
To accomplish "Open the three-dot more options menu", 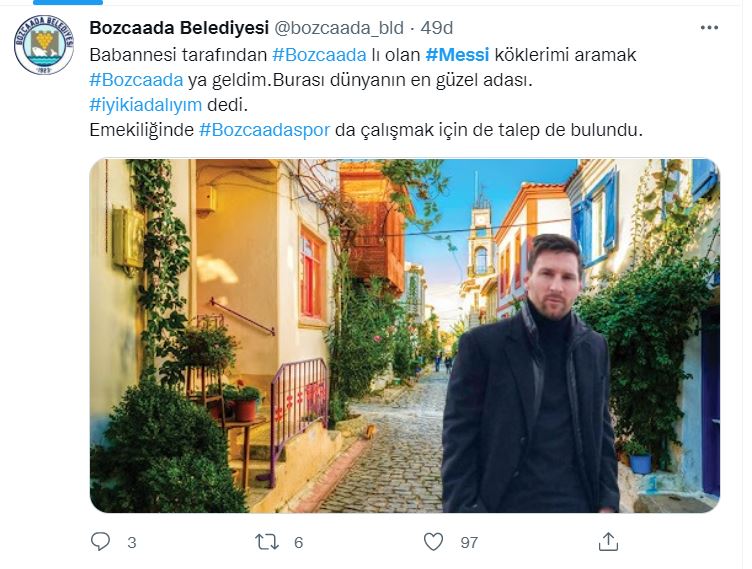I will pyautogui.click(x=709, y=28).
